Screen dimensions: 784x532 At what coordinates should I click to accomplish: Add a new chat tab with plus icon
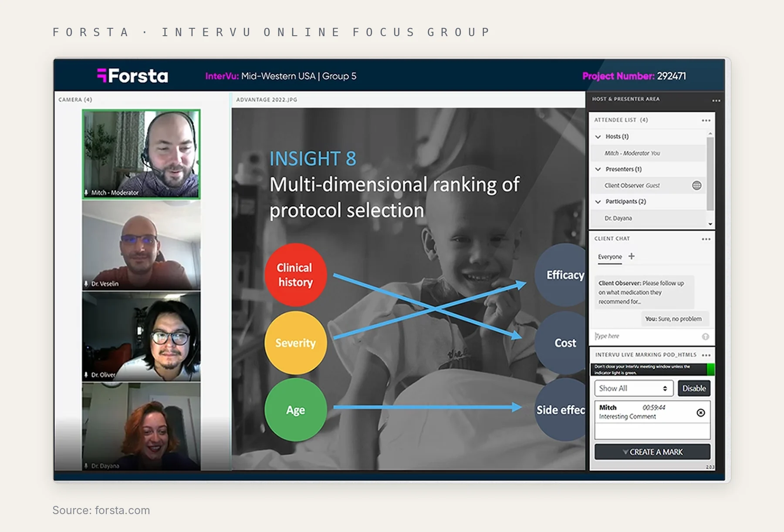[x=632, y=256]
